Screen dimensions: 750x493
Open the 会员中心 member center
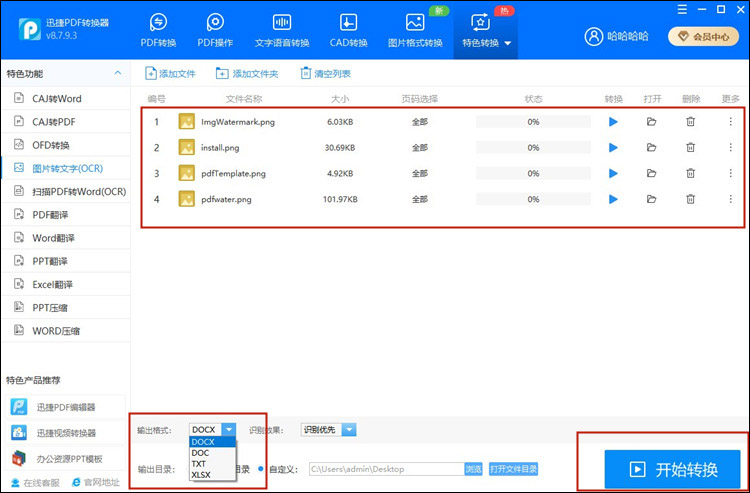point(704,37)
